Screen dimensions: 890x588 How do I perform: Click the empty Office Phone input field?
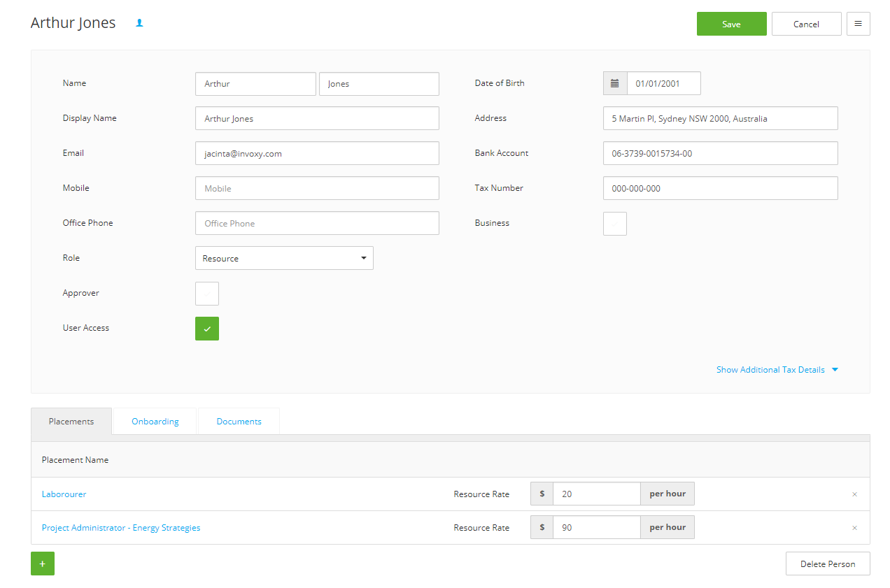317,223
